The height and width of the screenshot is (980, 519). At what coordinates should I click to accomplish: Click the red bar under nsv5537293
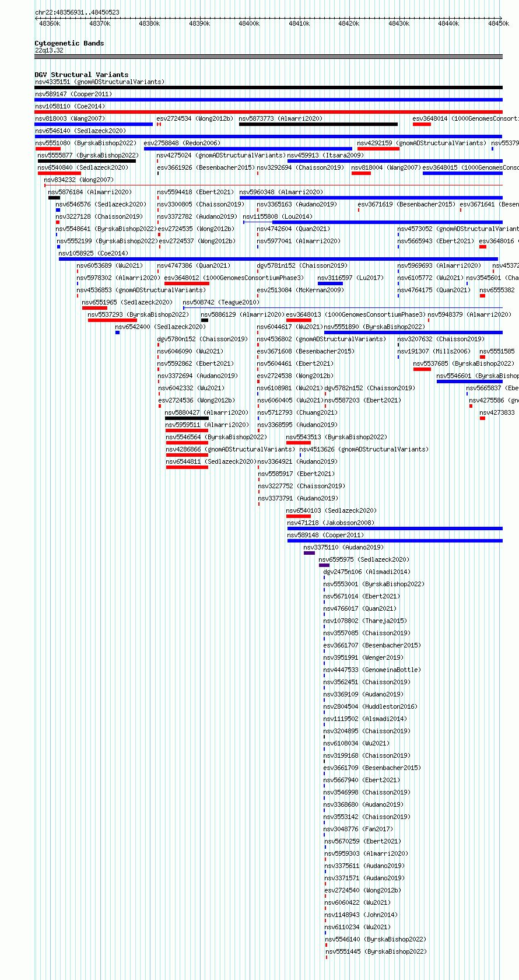coord(113,320)
